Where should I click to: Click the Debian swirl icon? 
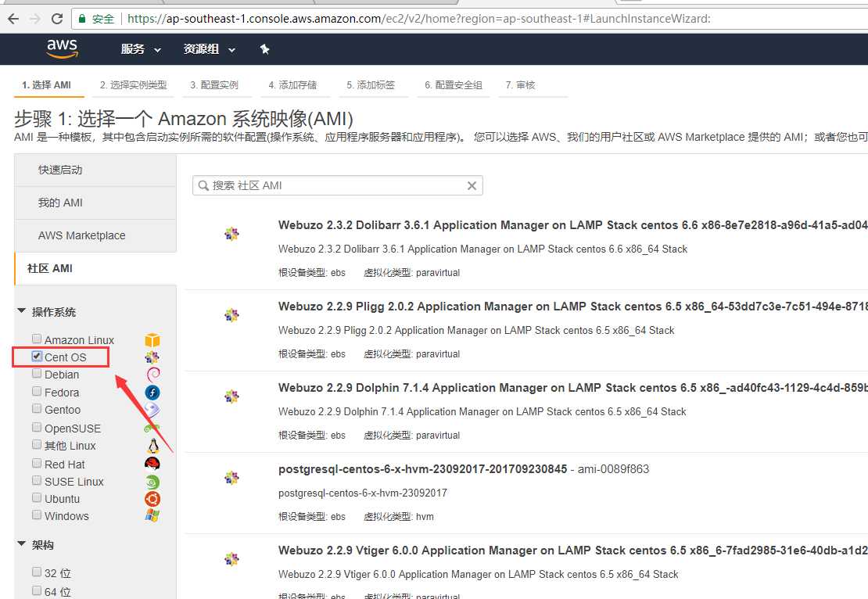click(153, 375)
